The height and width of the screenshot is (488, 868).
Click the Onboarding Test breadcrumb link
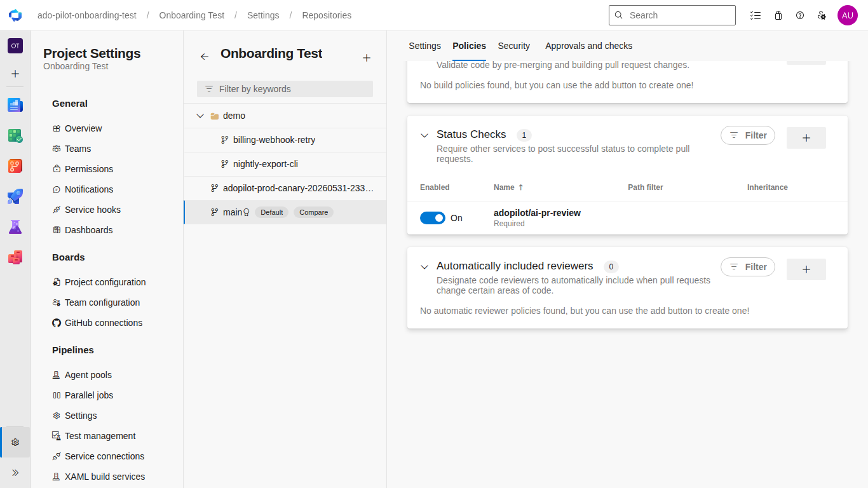(192, 15)
